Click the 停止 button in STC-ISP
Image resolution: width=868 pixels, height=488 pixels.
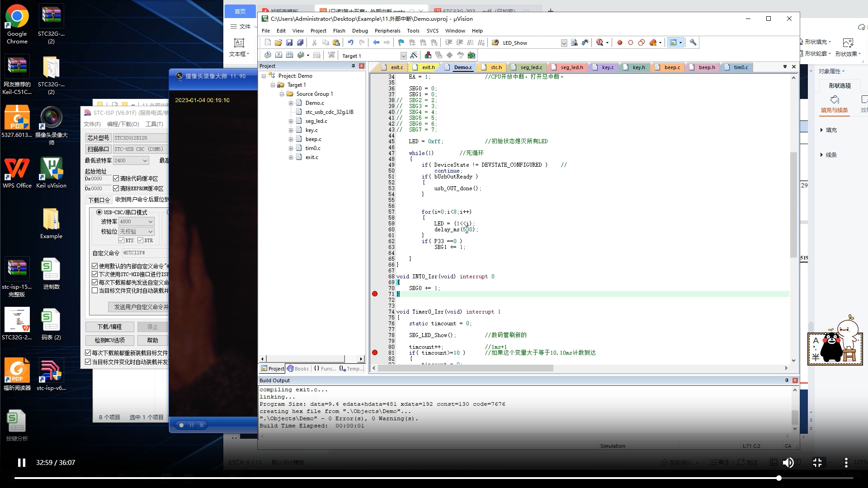[152, 327]
